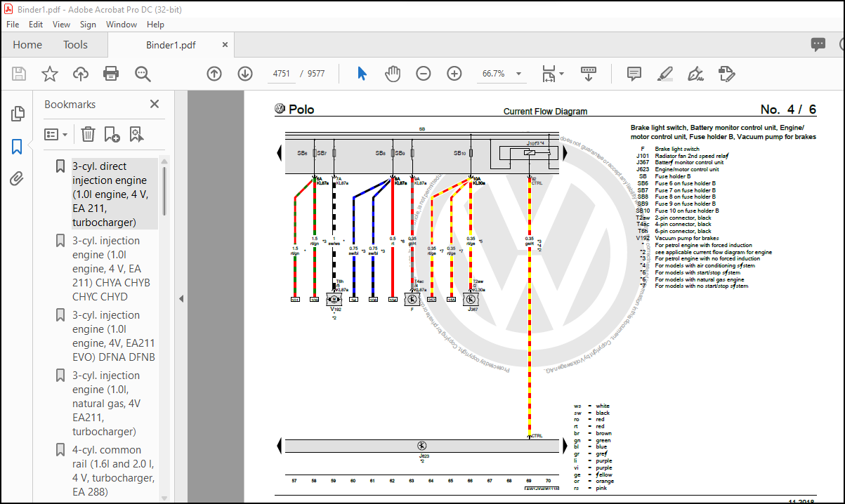This screenshot has height=504, width=845.
Task: Click the find current bookmark icon
Action: [136, 134]
